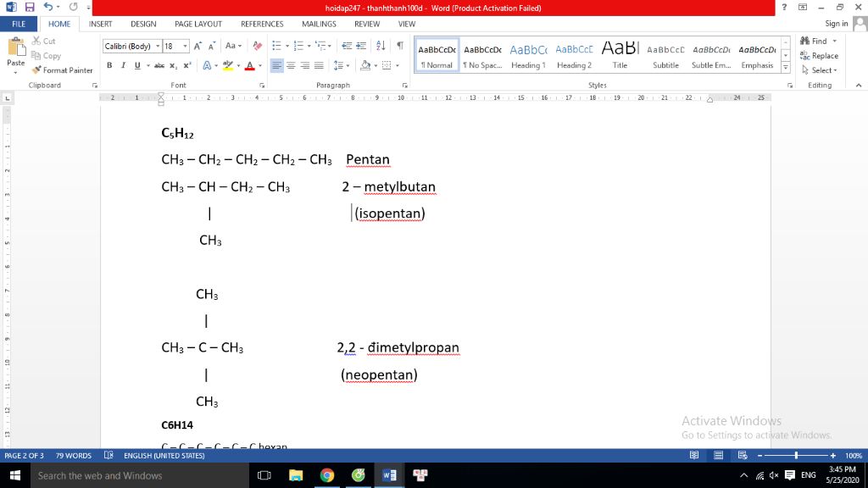Viewport: 868px width, 488px height.
Task: Switch to the INSERT ribbon tab
Action: click(101, 24)
